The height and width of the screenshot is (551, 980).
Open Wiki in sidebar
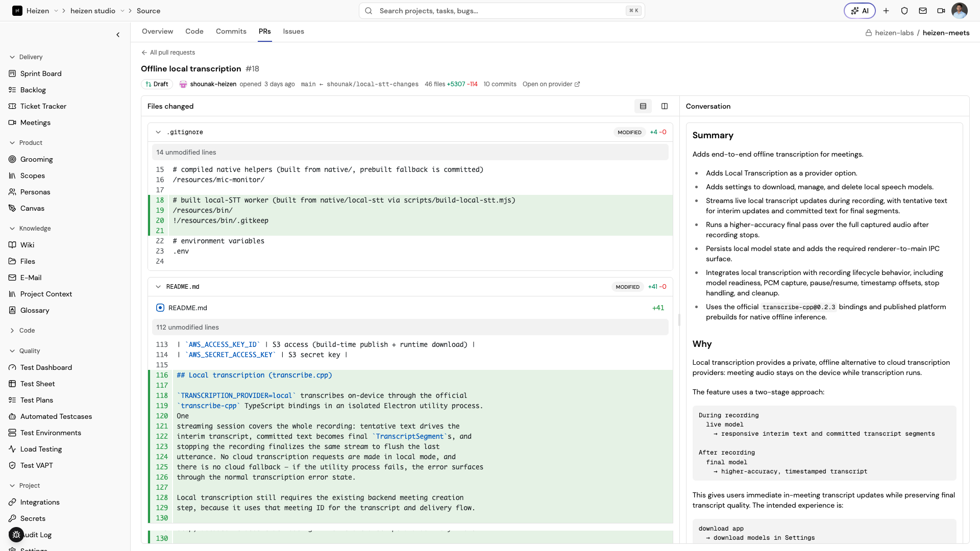tap(27, 245)
